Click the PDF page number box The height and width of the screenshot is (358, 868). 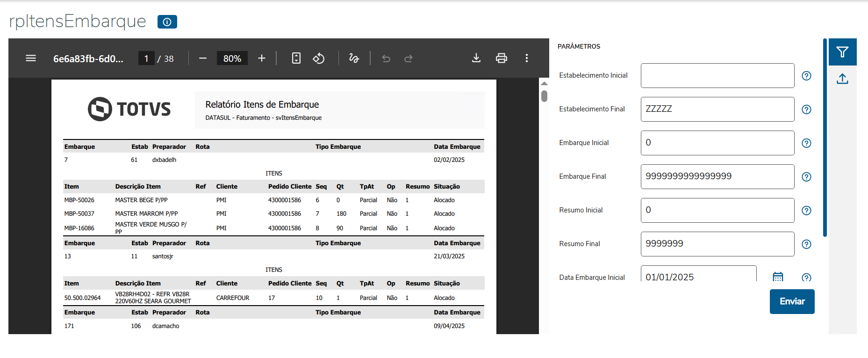146,58
